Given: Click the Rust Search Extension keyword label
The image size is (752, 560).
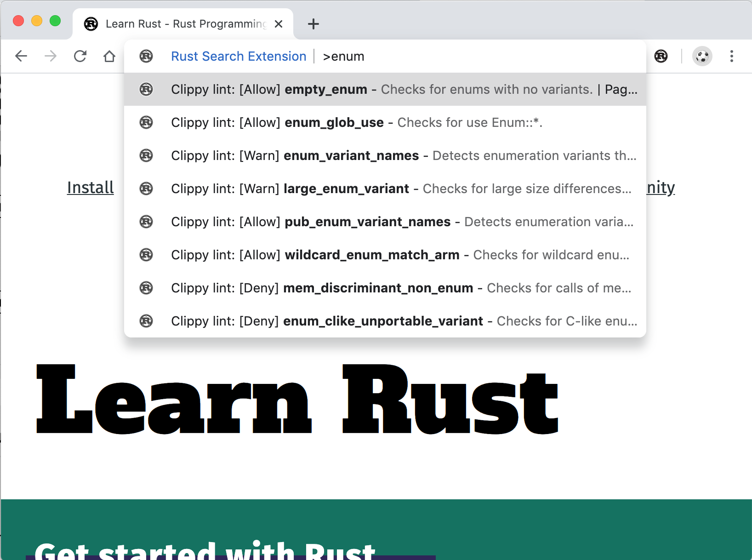Looking at the screenshot, I should pos(239,56).
